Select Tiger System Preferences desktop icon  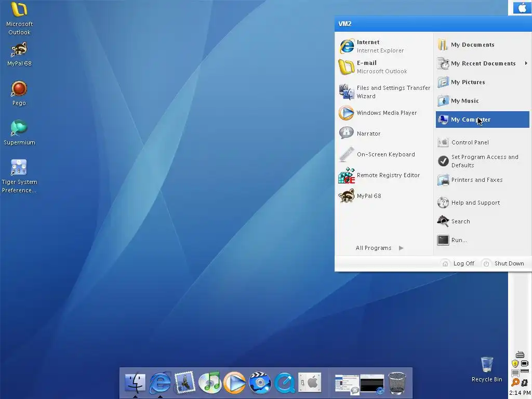(19, 176)
